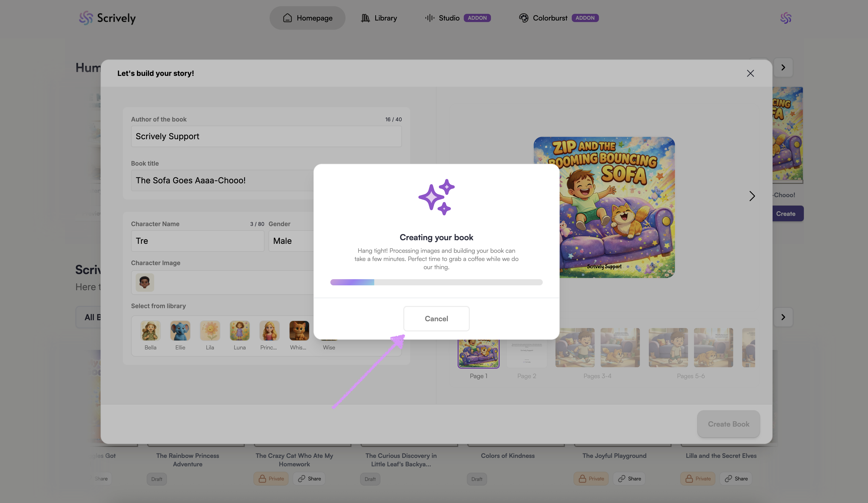This screenshot has height=503, width=868.
Task: Click the Author of the book field
Action: pos(266,136)
